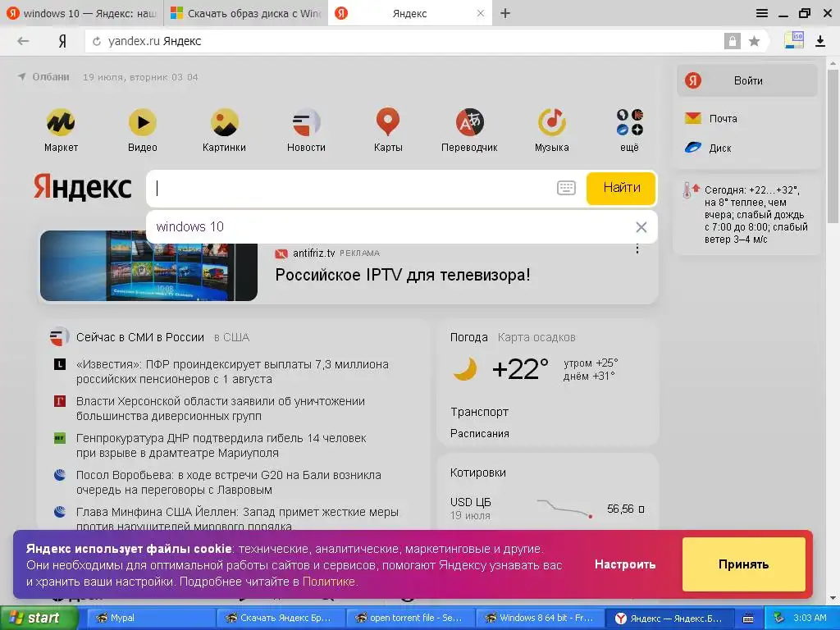Open the Транспорт link
The width and height of the screenshot is (840, 630).
tap(479, 412)
